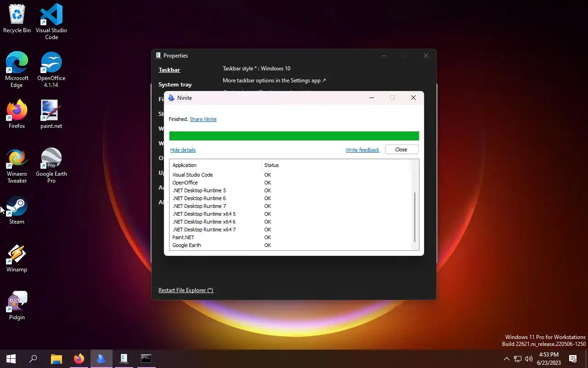The width and height of the screenshot is (588, 368).
Task: Open the clock showing 4:53 PM
Action: click(x=548, y=359)
